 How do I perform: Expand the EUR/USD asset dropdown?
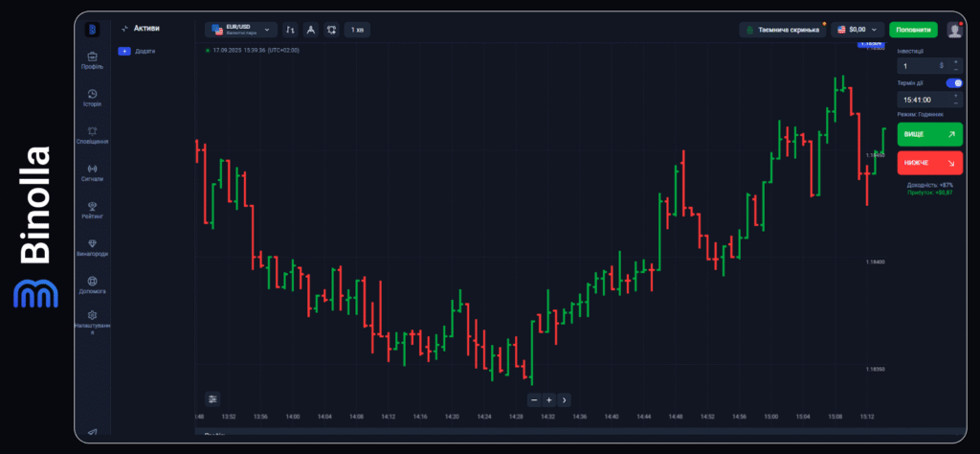[x=241, y=30]
